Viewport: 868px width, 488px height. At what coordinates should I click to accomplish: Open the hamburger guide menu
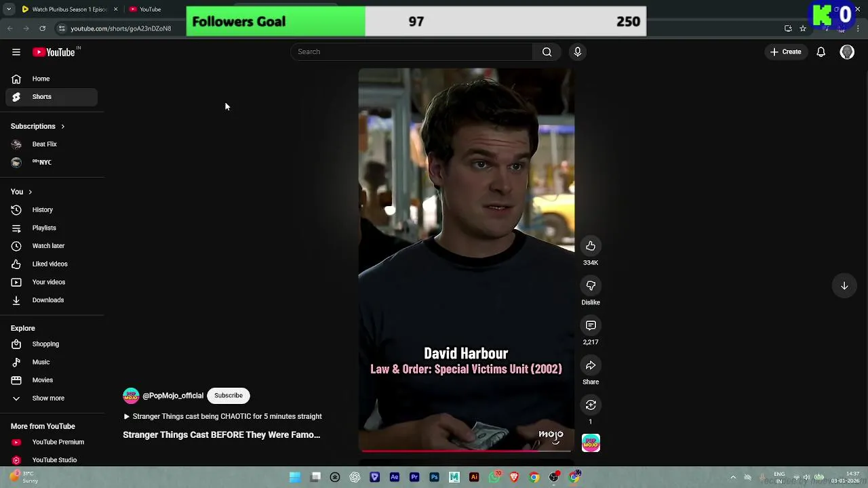(x=16, y=52)
